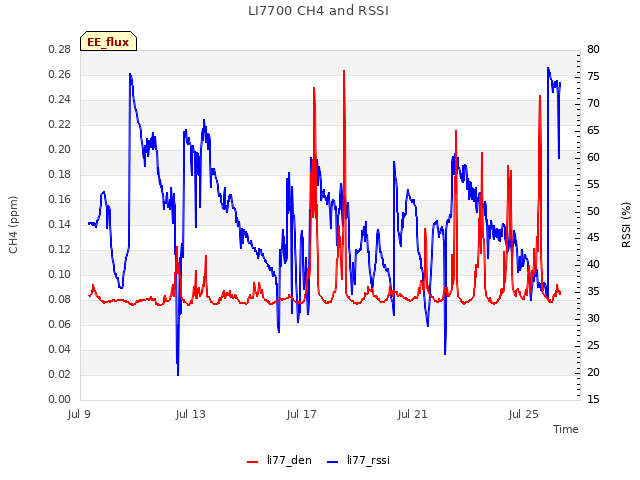Click the Jul 25 x-axis tick label
This screenshot has width=640, height=480.
[524, 414]
